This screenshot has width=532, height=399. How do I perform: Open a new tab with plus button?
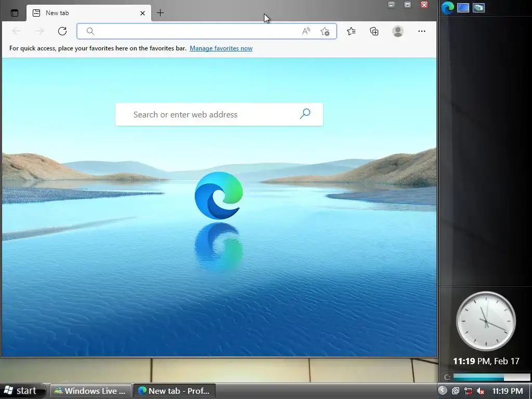[x=160, y=13]
